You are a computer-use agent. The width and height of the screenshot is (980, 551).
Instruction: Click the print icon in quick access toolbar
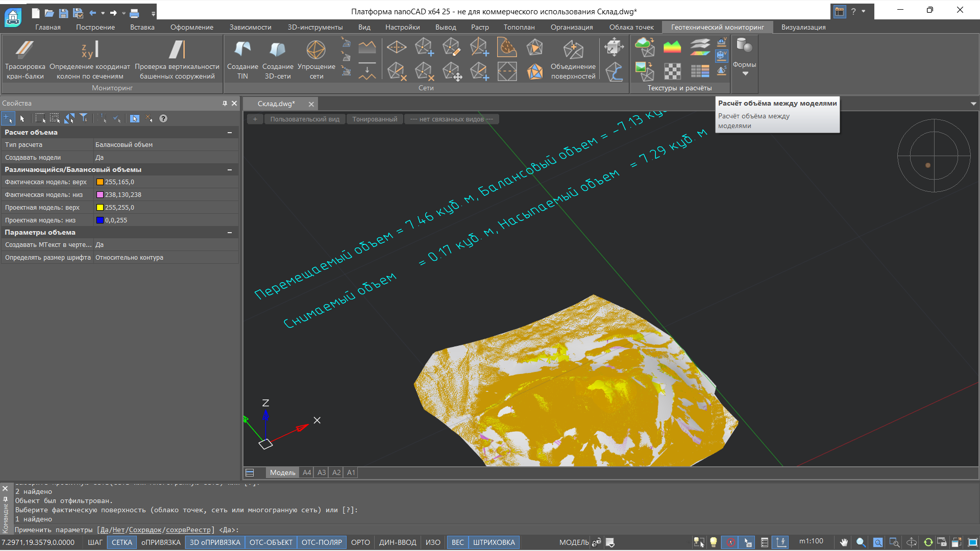pos(134,13)
